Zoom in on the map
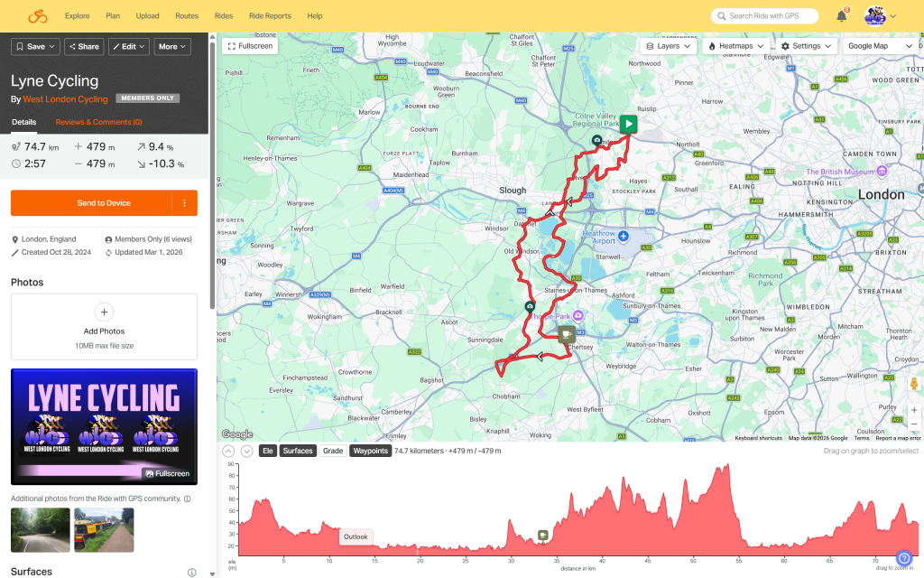This screenshot has width=924, height=578. pyautogui.click(x=913, y=409)
